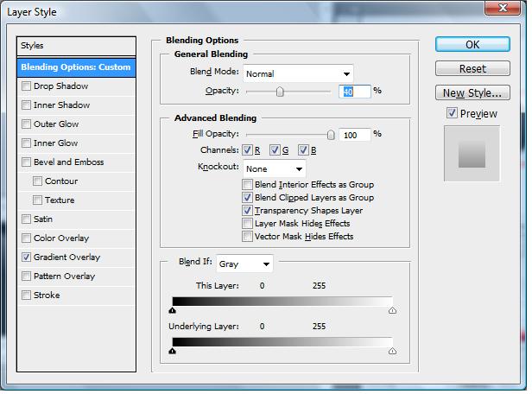The height and width of the screenshot is (394, 532).
Task: Enable the Inner Shadow checkbox
Action: click(x=26, y=105)
